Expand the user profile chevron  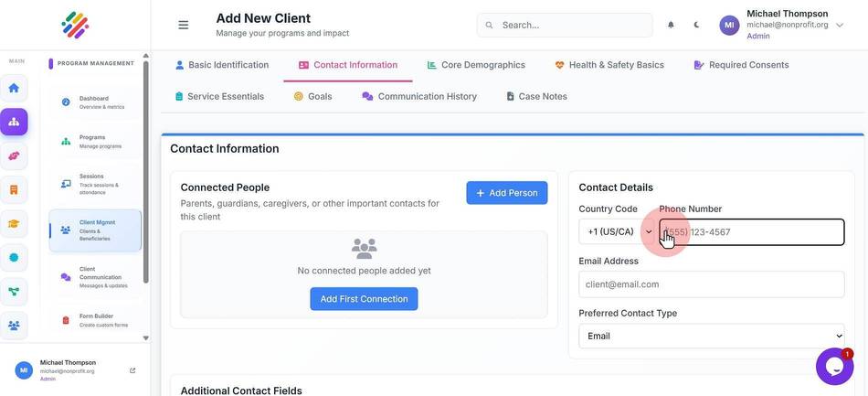[839, 25]
